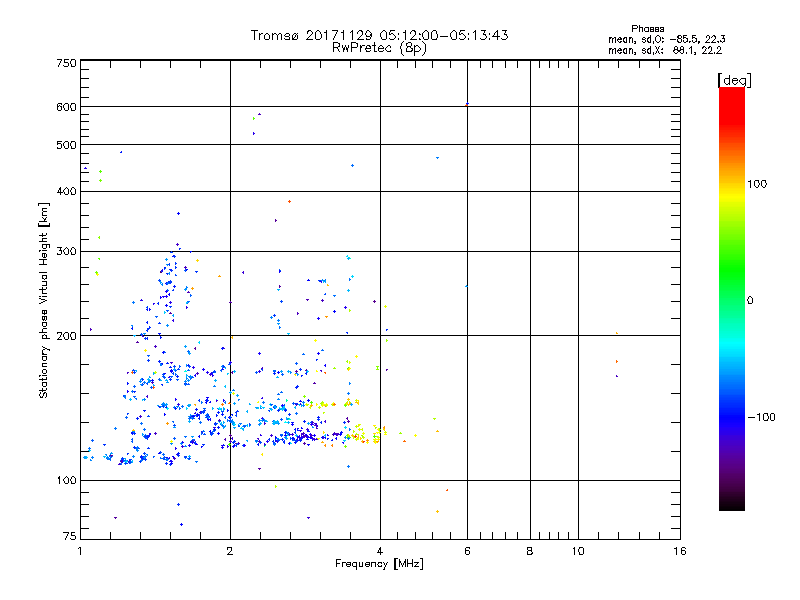Click the frequency axis tick label "6"

pos(467,551)
